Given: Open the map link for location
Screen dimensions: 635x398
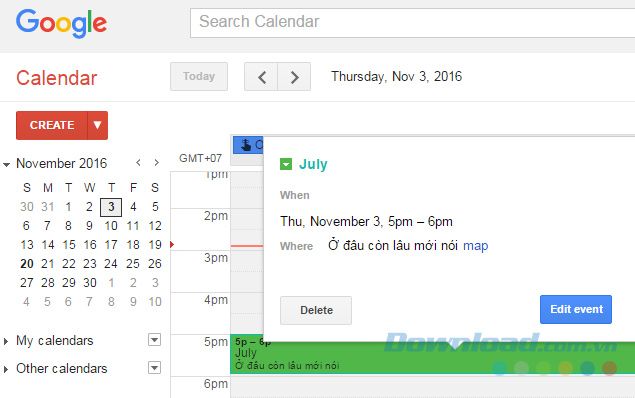Looking at the screenshot, I should [x=475, y=245].
